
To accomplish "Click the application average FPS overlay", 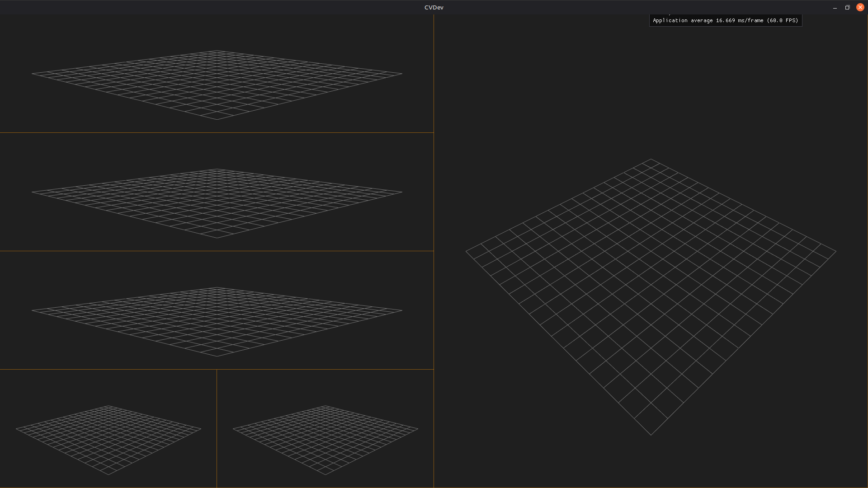I will tap(725, 20).
